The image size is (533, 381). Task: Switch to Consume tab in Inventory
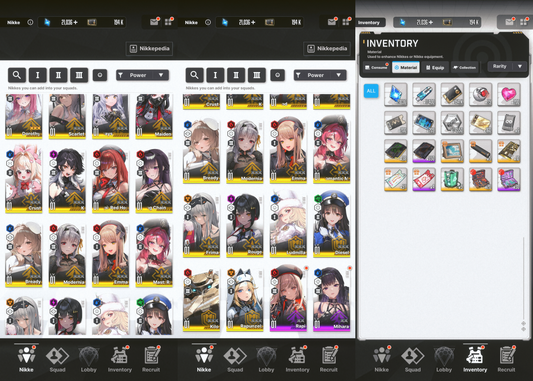click(x=376, y=67)
